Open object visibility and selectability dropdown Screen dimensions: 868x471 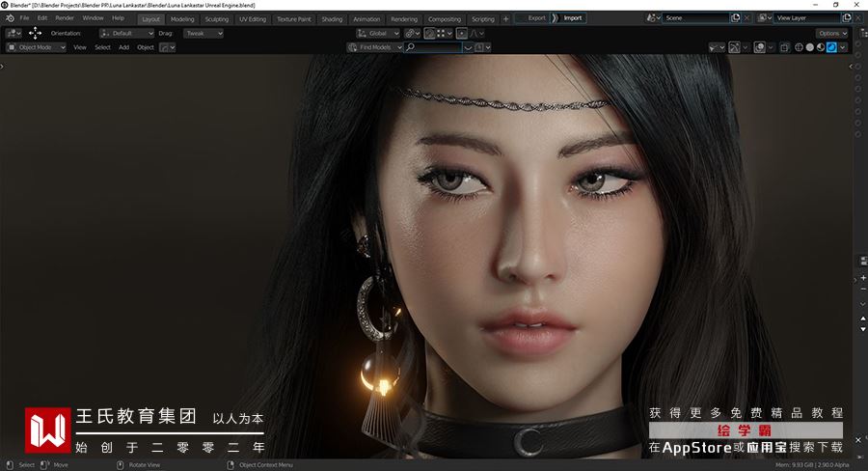click(x=717, y=47)
